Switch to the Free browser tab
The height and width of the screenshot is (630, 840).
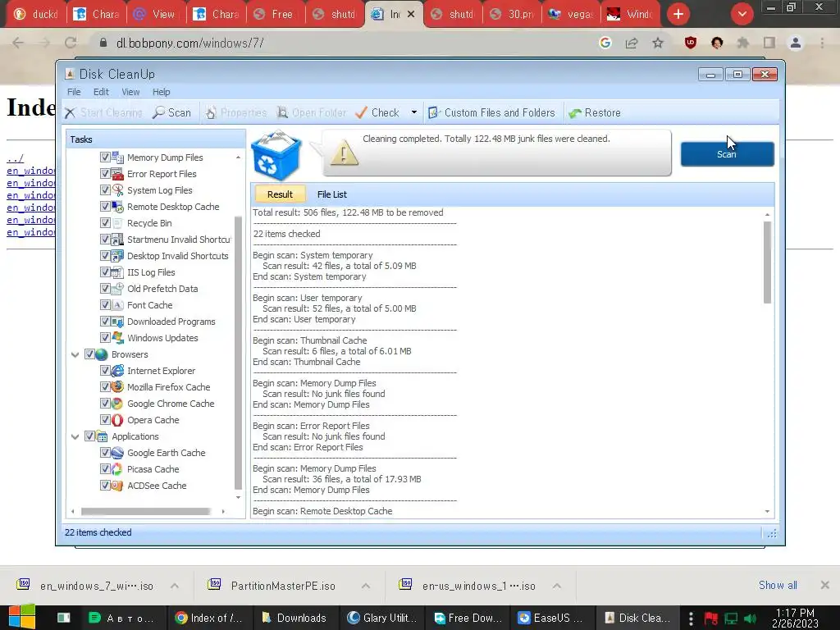[x=275, y=14]
